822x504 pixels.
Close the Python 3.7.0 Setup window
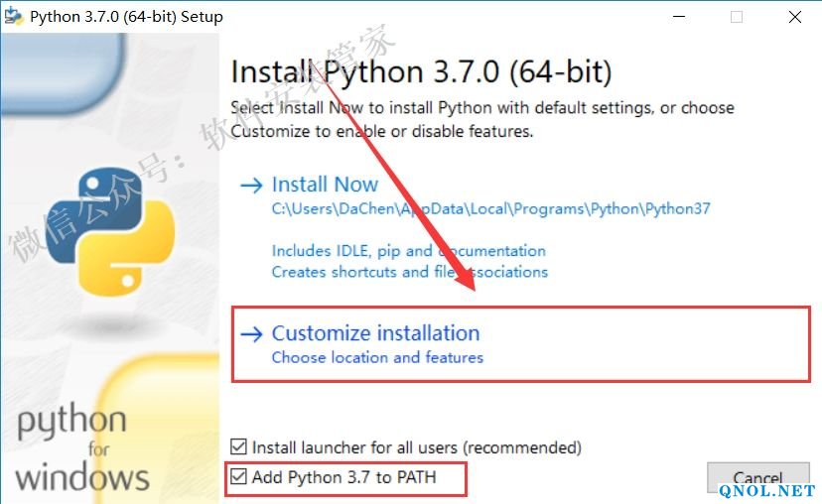(x=795, y=17)
